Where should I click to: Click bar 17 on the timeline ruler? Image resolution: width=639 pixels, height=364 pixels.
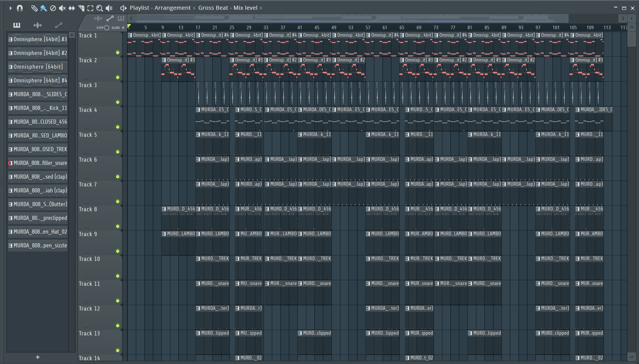tap(198, 27)
